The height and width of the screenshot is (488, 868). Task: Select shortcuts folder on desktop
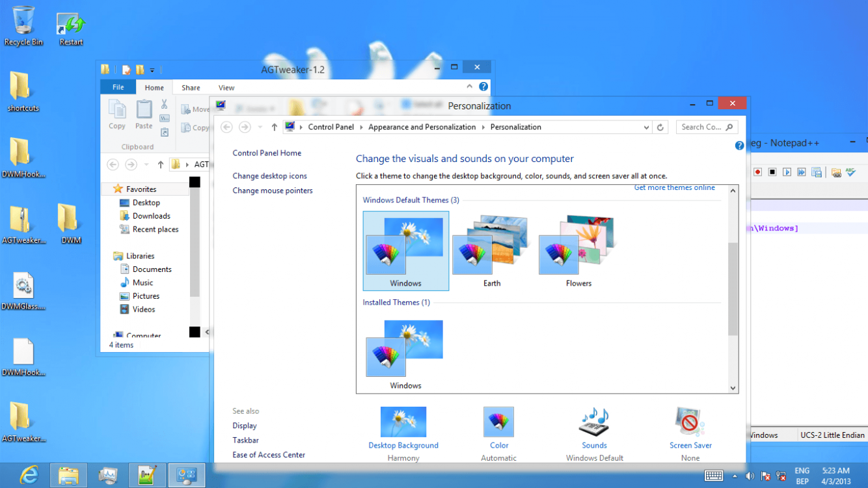(23, 92)
